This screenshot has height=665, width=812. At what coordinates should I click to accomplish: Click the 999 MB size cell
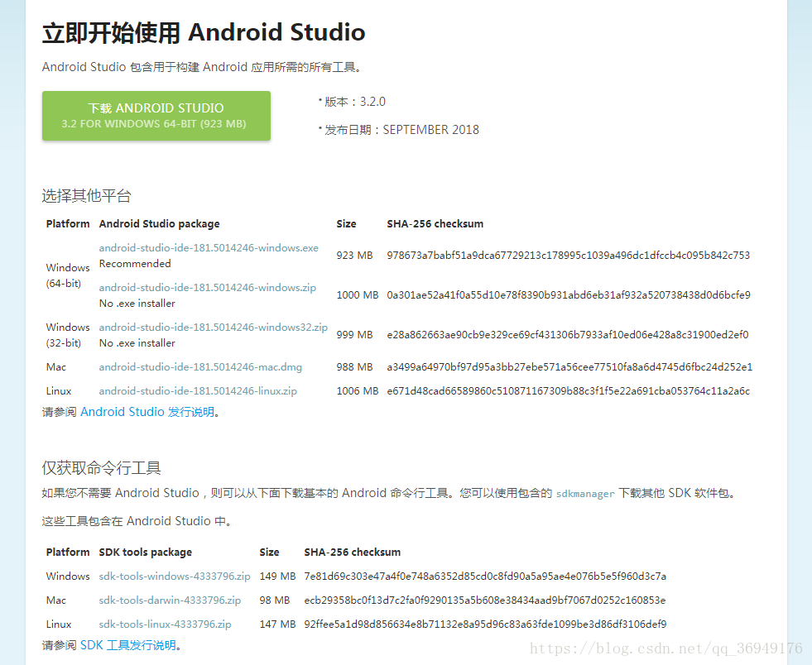pyautogui.click(x=355, y=335)
